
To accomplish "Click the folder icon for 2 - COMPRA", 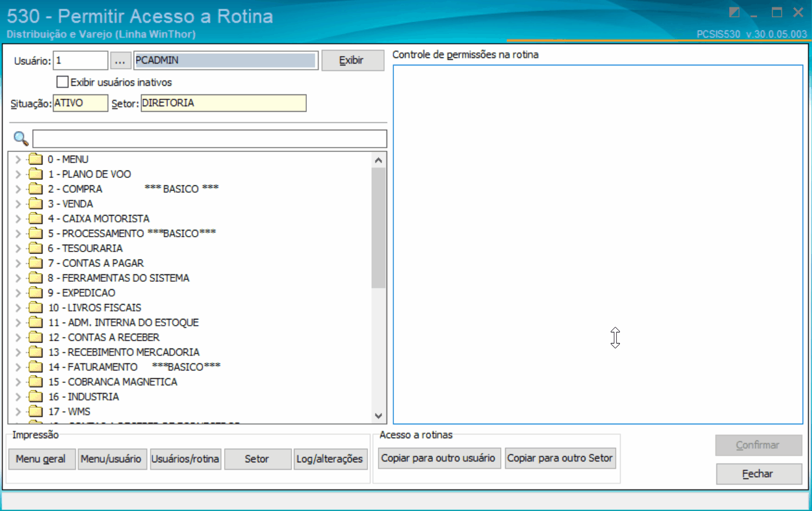I will tap(36, 189).
